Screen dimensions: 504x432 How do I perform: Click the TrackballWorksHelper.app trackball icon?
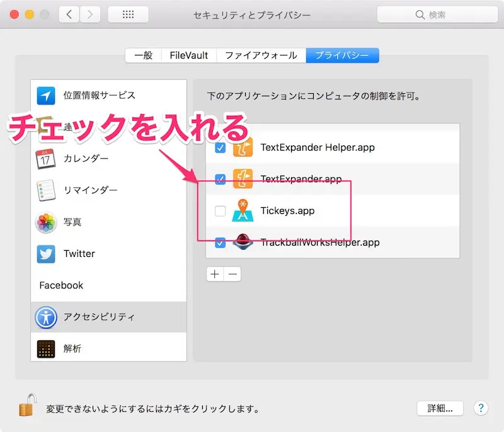(x=243, y=242)
